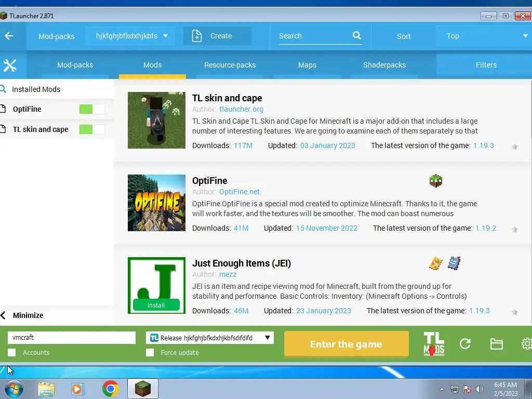Screen dimensions: 532x399
Task: Select the Mods tab
Action: point(152,65)
